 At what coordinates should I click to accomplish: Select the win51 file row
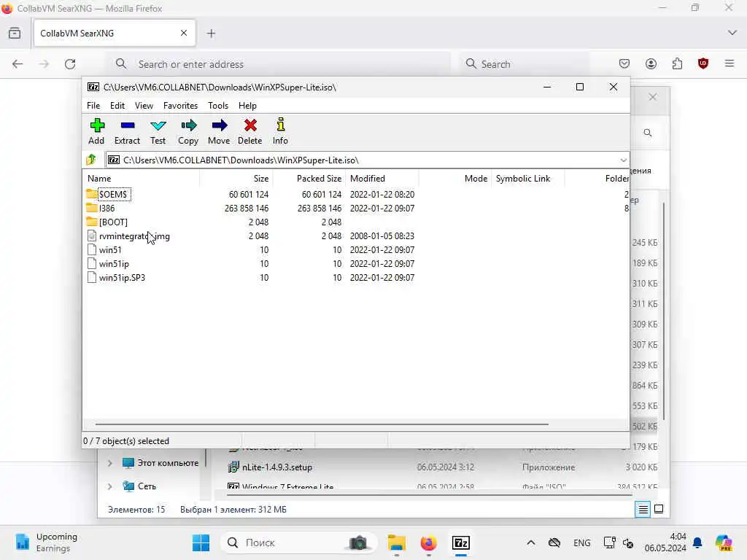(251, 249)
